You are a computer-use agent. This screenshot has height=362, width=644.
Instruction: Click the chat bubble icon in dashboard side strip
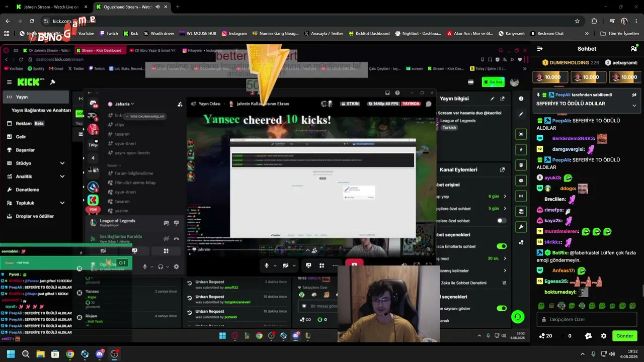[x=521, y=180]
